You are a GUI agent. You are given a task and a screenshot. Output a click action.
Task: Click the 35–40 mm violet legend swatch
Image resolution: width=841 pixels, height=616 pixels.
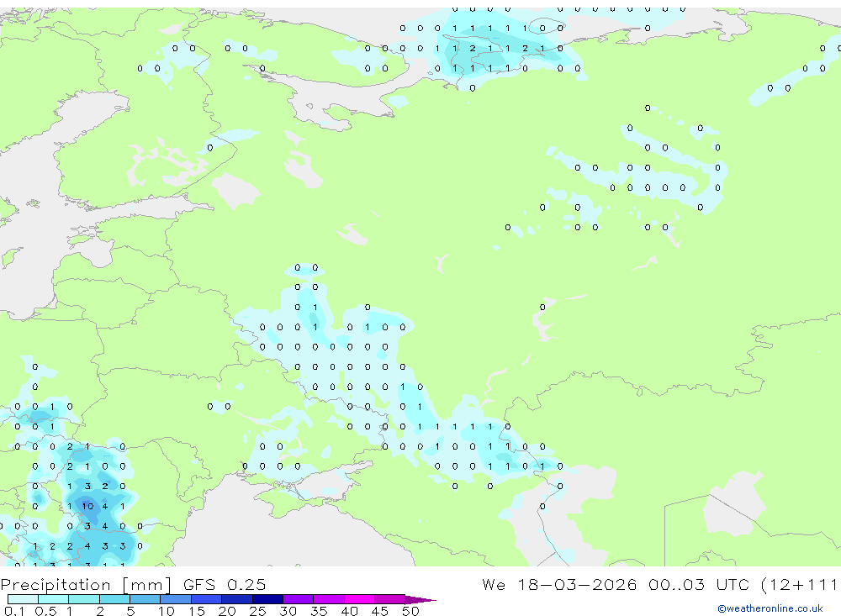click(329, 599)
